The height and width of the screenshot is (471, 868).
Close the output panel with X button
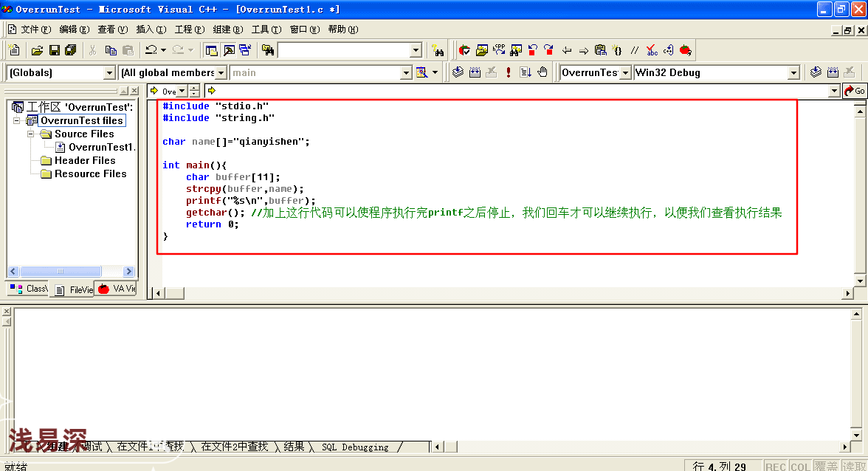(x=7, y=312)
